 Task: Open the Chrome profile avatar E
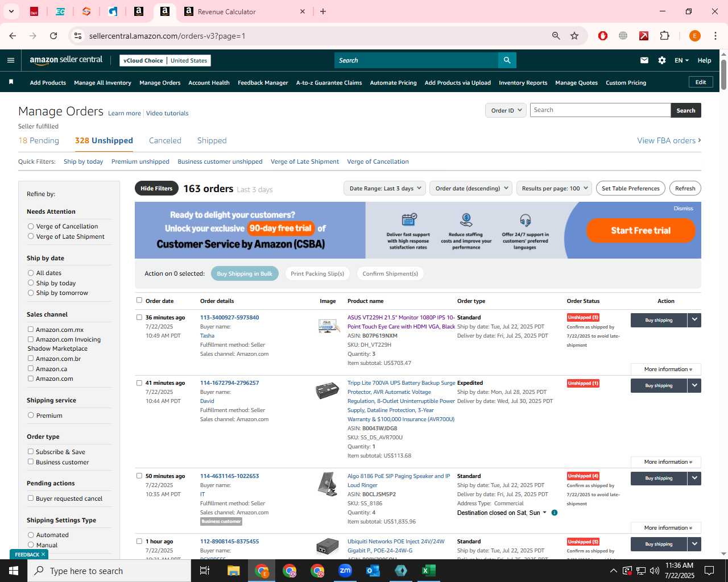tap(694, 36)
